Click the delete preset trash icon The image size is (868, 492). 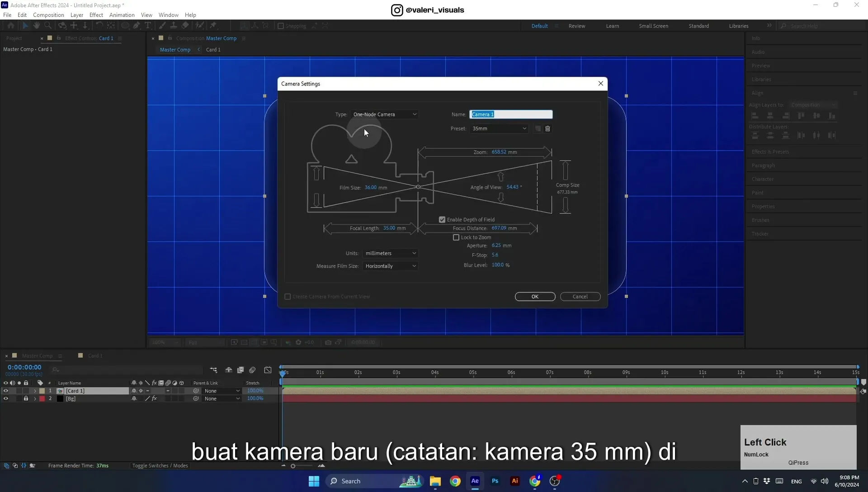point(547,129)
